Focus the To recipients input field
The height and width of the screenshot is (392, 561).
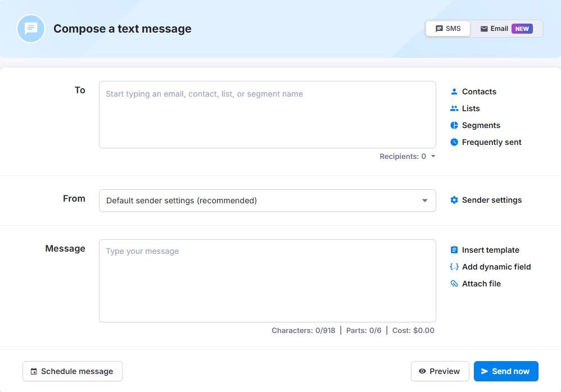(x=267, y=115)
